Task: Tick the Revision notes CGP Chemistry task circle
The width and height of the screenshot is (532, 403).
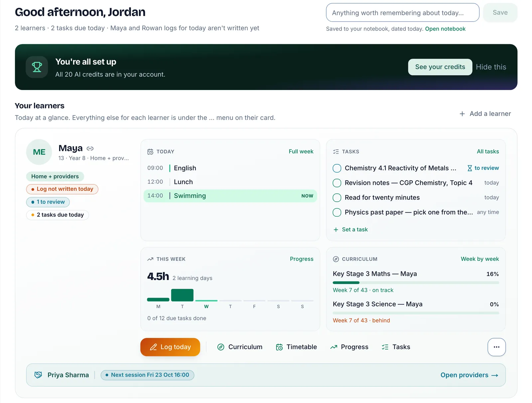Action: click(x=337, y=183)
